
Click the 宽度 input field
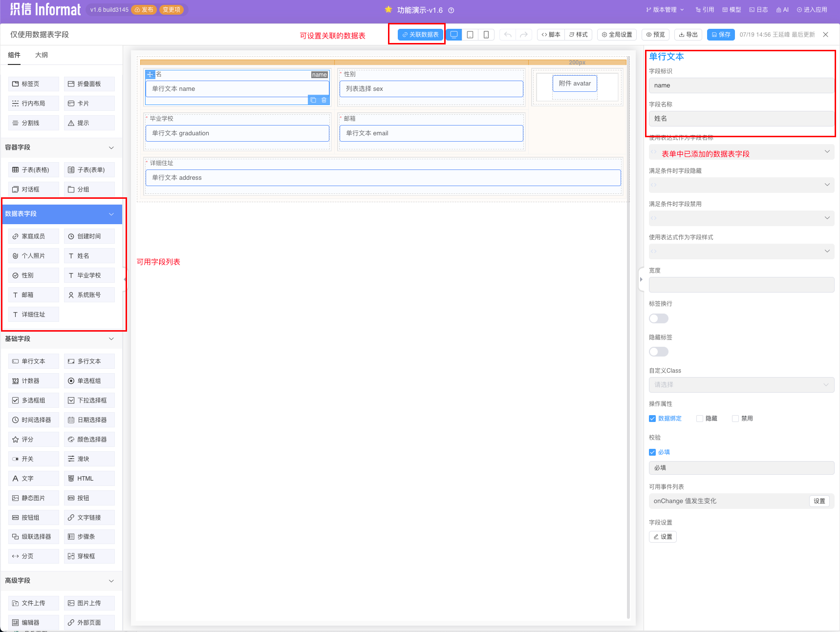point(741,285)
